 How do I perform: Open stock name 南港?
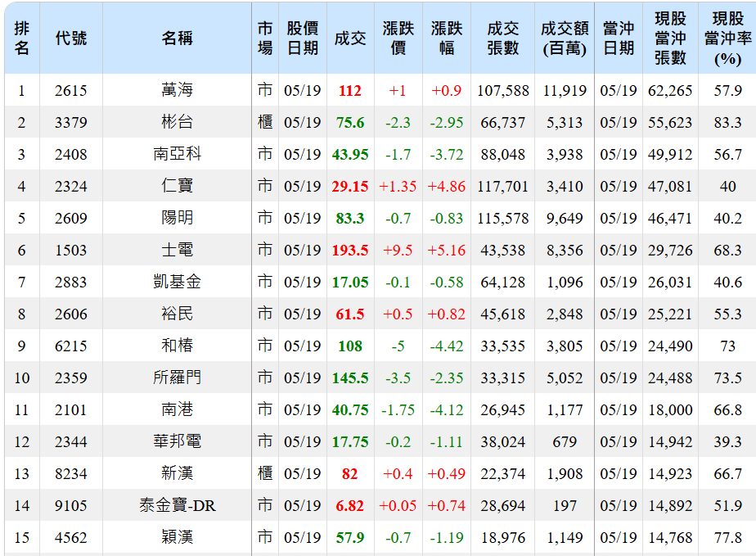(177, 409)
